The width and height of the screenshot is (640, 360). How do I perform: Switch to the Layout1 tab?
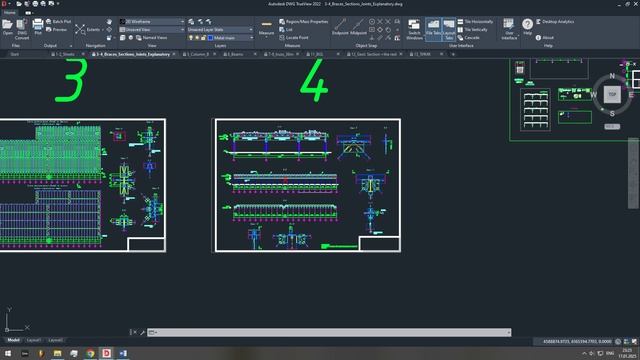(34, 340)
